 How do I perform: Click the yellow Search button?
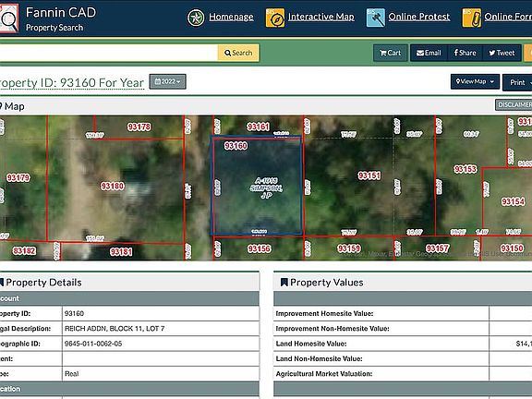pos(238,53)
